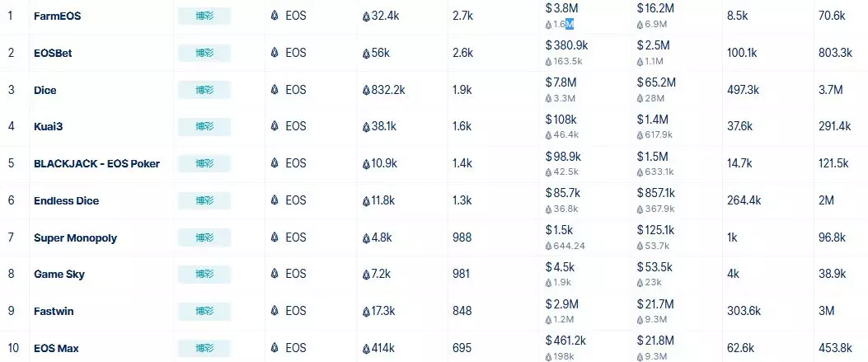Click the EOS balance icon beside 414k

point(366,349)
